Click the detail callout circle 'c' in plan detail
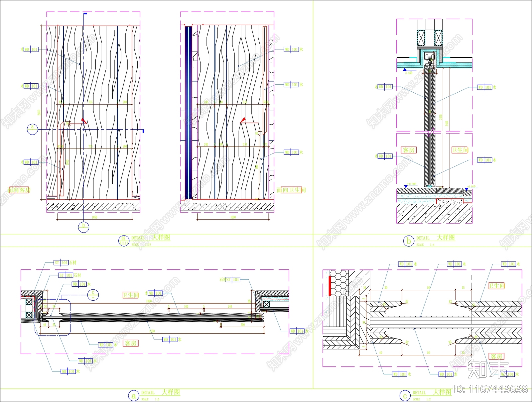The image size is (532, 402). point(93,295)
